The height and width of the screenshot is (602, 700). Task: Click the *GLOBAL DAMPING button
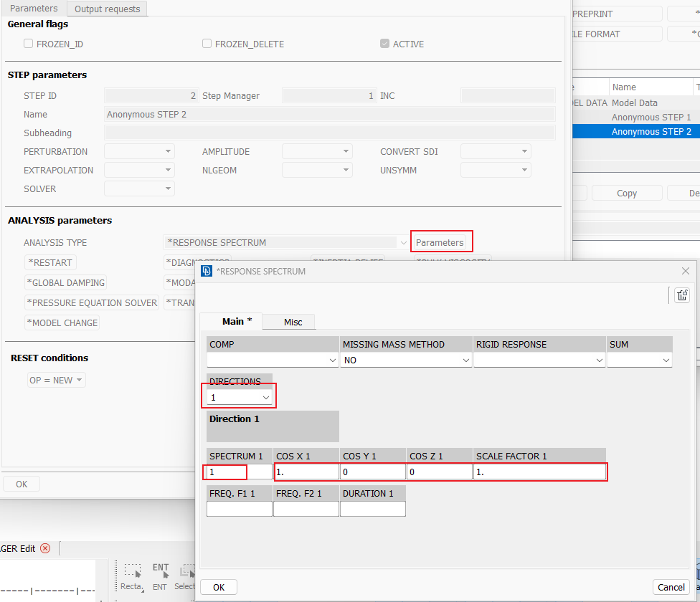[66, 282]
